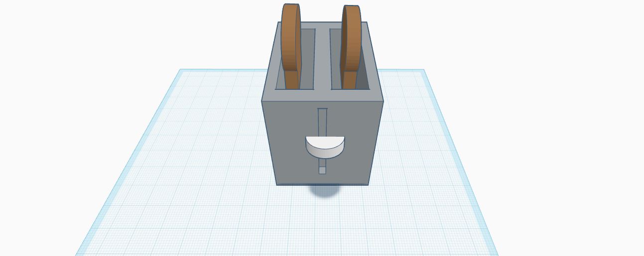Viewport: 644px width, 256px height.
Task: Select the left brown toast slice
Action: [x=290, y=40]
